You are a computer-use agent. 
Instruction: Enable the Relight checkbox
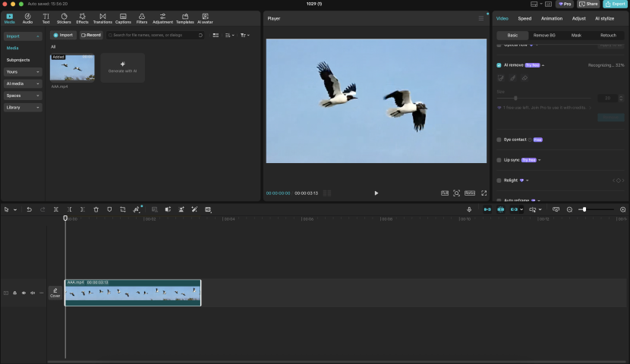(499, 180)
